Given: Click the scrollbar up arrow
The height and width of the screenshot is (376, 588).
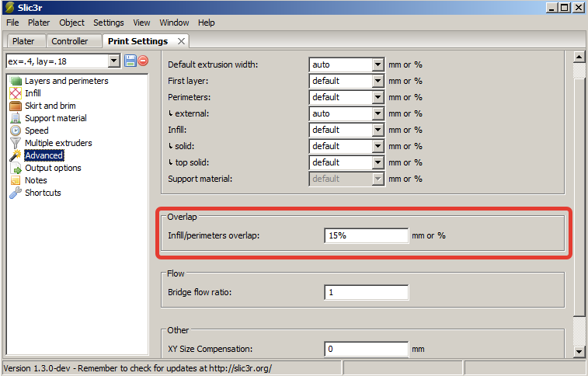Looking at the screenshot, I should (x=579, y=57).
